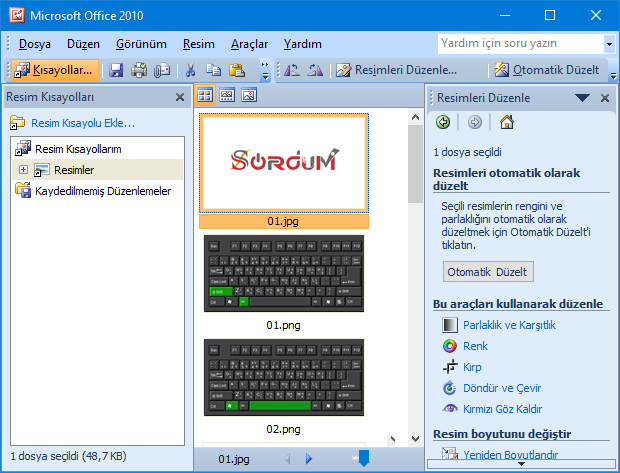The image size is (620, 473).
Task: Expand the standard toolbar overflow options
Action: (x=265, y=70)
